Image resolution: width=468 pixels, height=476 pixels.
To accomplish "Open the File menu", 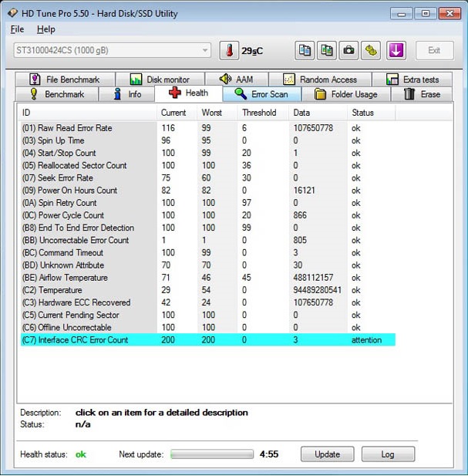I will coord(17,29).
